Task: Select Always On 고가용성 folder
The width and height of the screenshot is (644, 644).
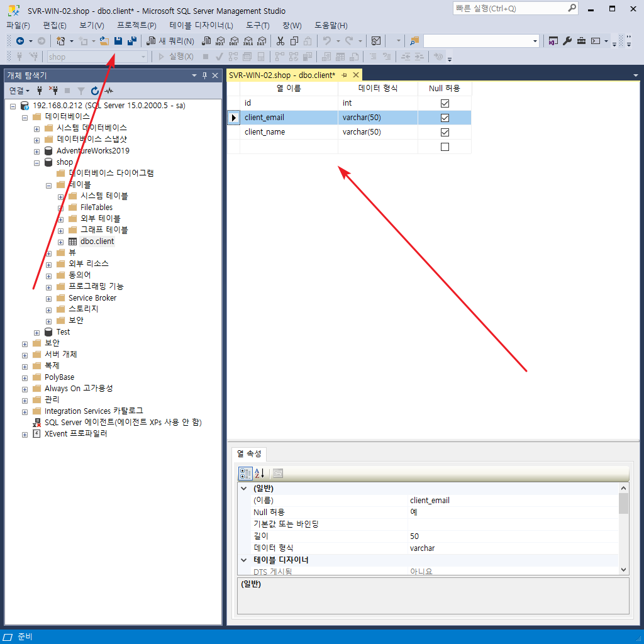Action: click(x=79, y=389)
